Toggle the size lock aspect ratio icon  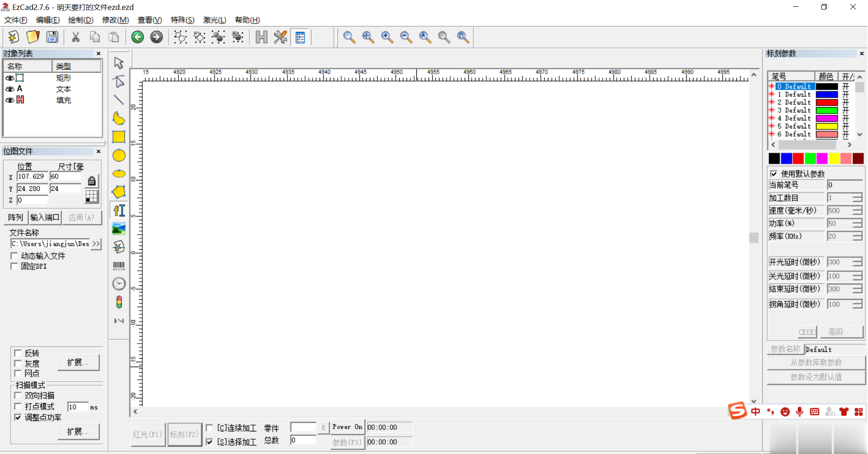pos(92,181)
